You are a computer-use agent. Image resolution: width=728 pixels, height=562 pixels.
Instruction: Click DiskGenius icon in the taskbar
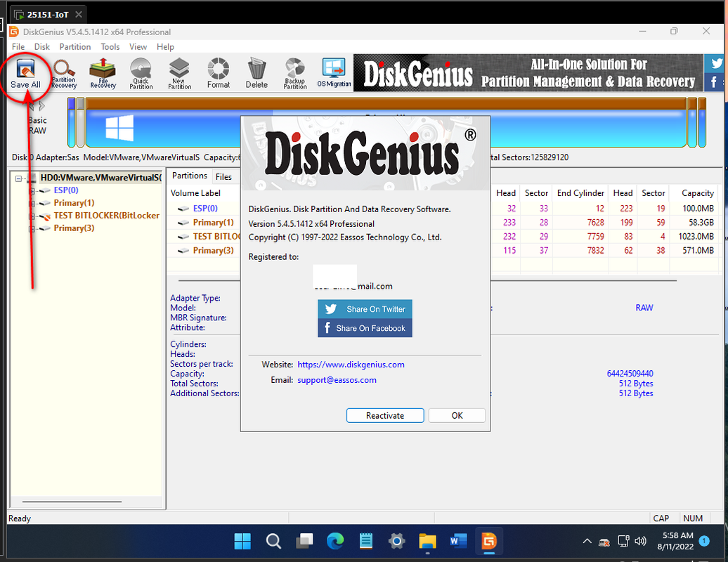click(x=489, y=541)
